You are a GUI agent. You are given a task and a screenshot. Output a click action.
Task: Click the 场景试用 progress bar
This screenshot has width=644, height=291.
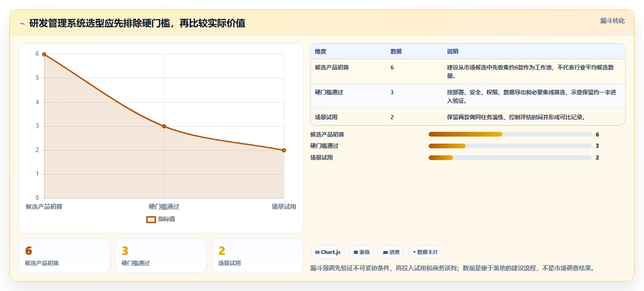(510, 158)
